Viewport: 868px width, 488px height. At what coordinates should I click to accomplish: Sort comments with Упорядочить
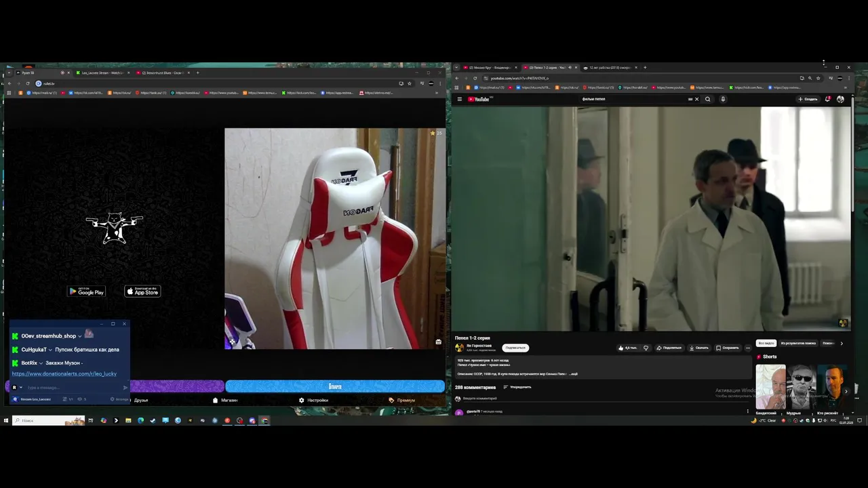tap(517, 387)
